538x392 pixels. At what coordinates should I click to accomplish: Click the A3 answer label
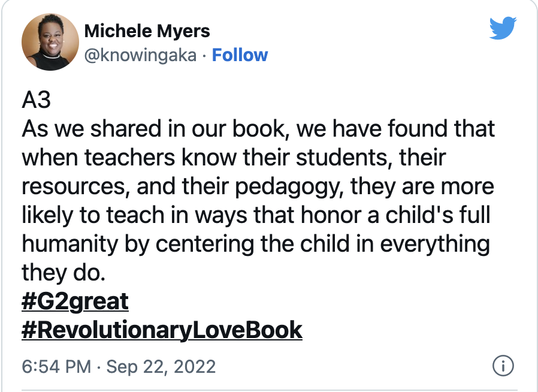(36, 100)
